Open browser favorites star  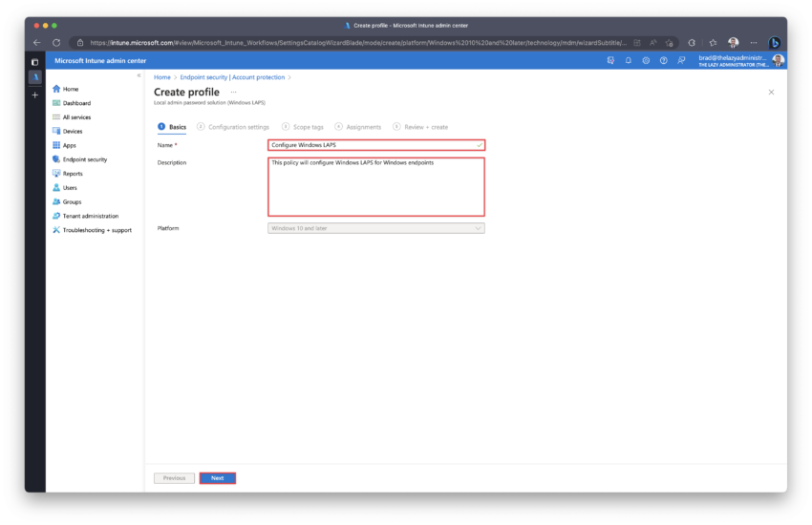click(713, 42)
